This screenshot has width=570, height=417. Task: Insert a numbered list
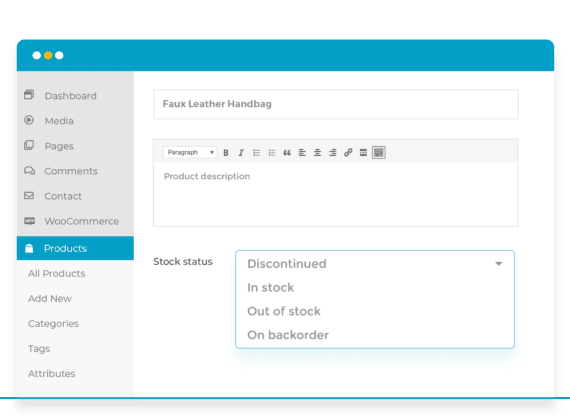[272, 153]
